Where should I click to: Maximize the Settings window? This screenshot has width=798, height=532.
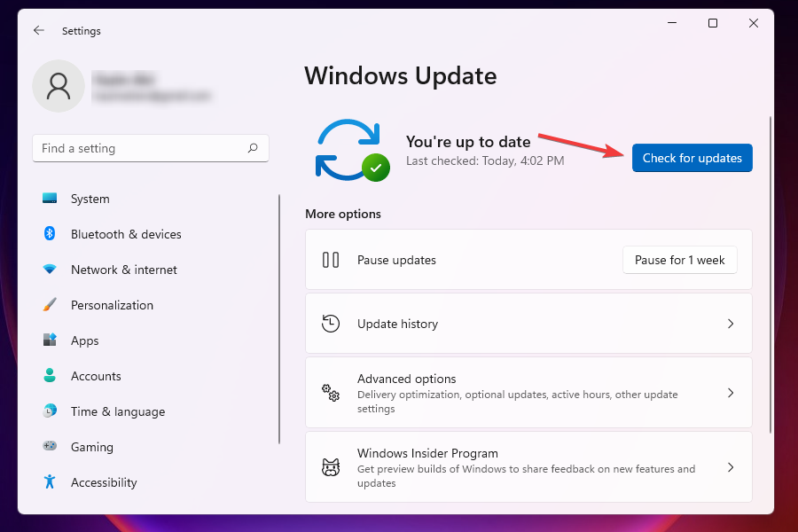click(x=713, y=23)
